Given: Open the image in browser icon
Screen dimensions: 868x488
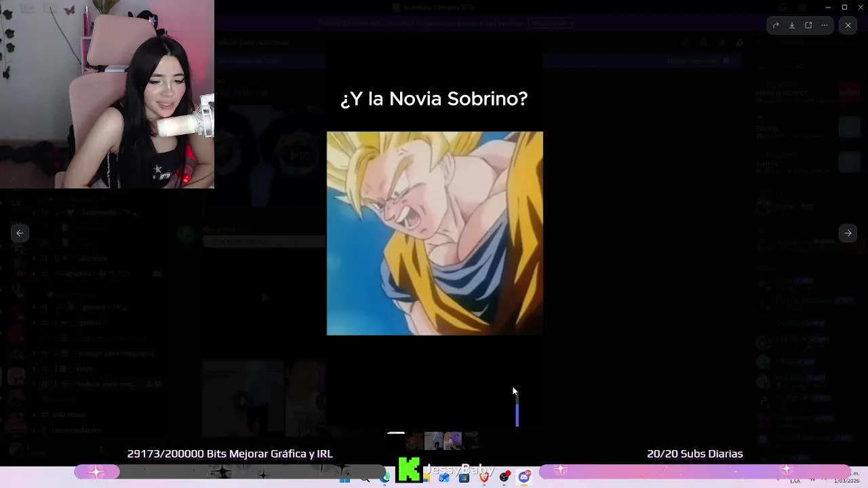Looking at the screenshot, I should pos(808,25).
